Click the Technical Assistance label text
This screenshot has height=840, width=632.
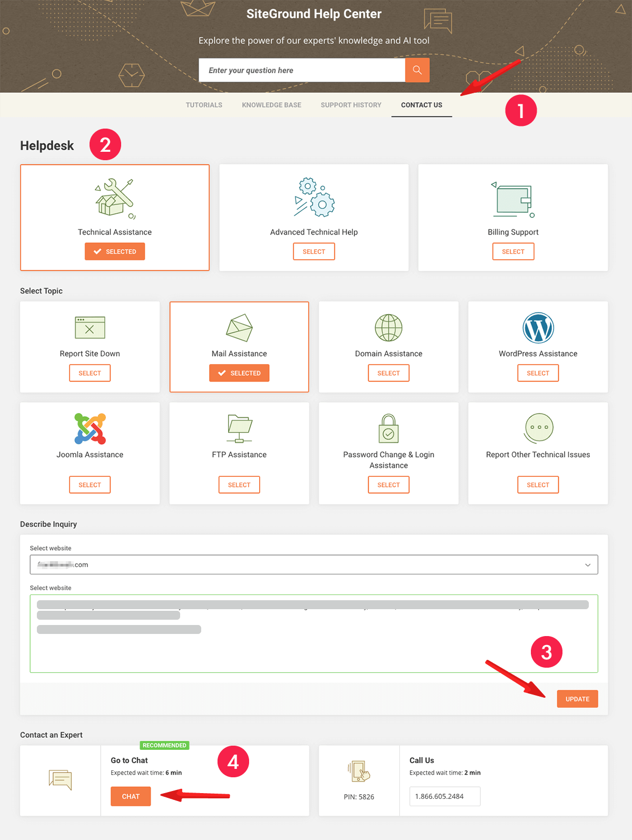115,232
